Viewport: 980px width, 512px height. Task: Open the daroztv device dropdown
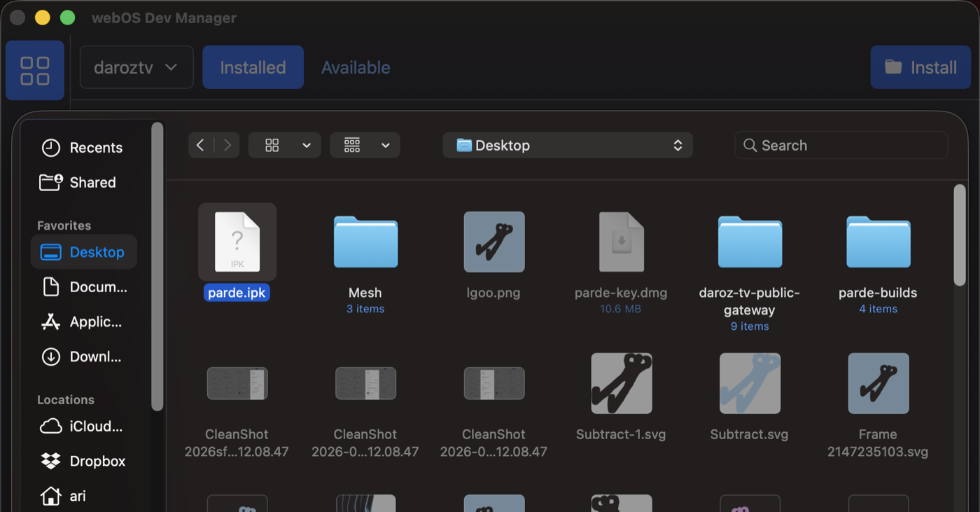coord(136,67)
